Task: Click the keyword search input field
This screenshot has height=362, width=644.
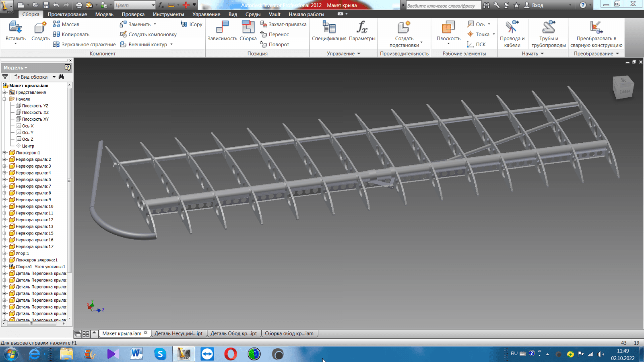Action: pos(442,6)
